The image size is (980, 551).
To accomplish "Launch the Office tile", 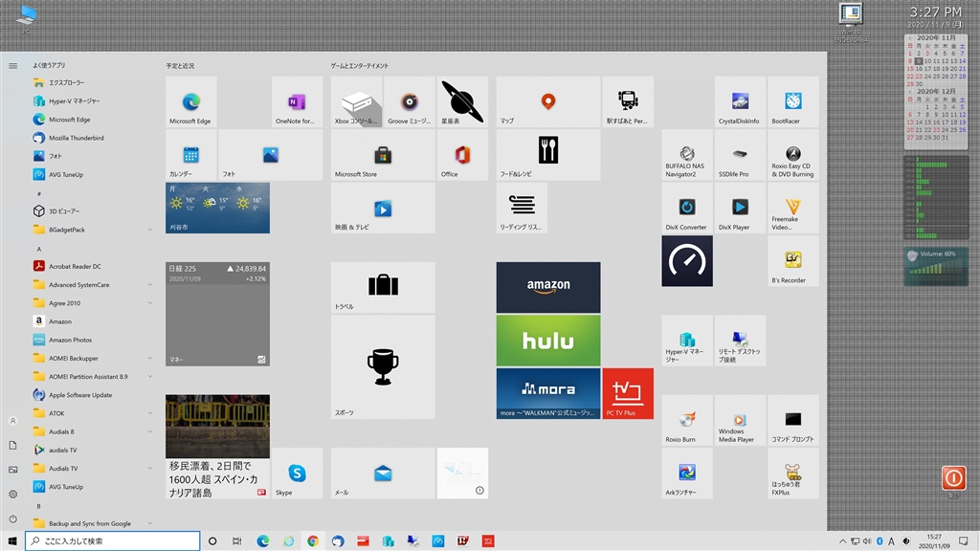I will (462, 156).
